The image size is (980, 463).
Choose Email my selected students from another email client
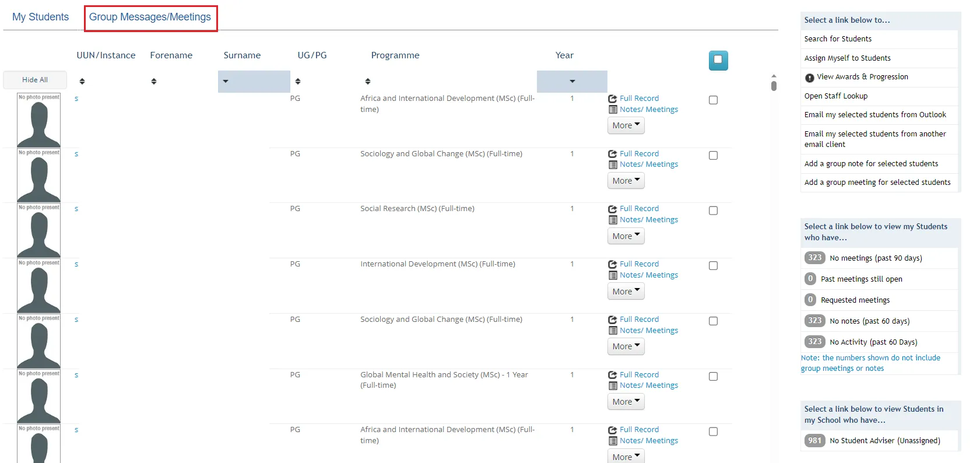pos(875,139)
